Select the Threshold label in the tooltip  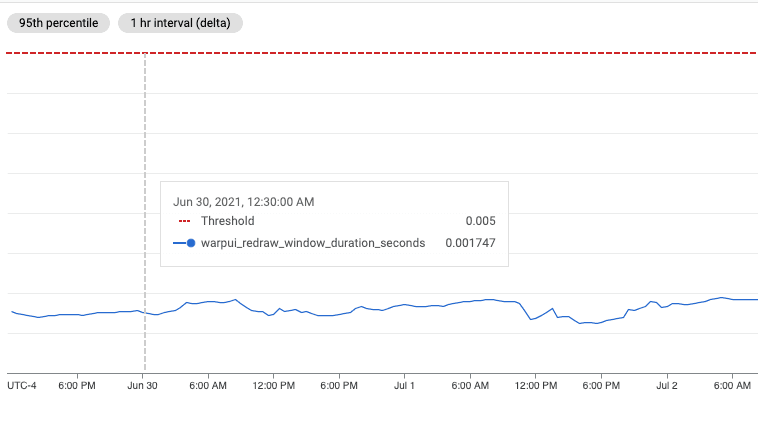pyautogui.click(x=227, y=221)
